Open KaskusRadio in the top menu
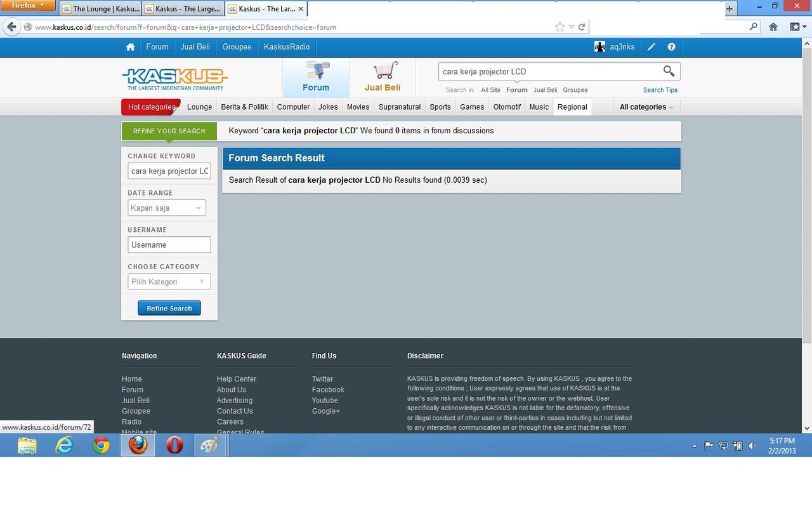Viewport: 812px width, 513px height. 287,47
